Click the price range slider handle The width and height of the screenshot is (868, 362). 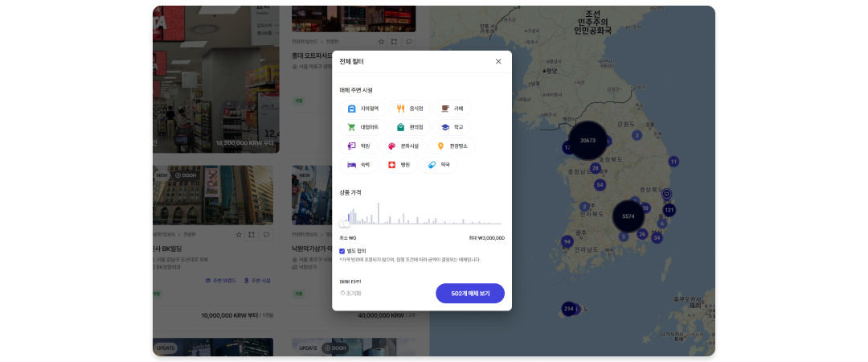click(346, 224)
